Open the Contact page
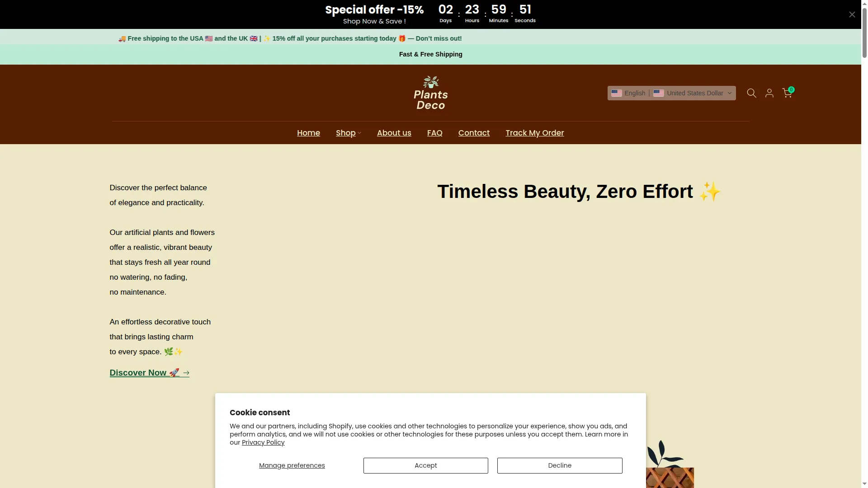 [x=474, y=133]
